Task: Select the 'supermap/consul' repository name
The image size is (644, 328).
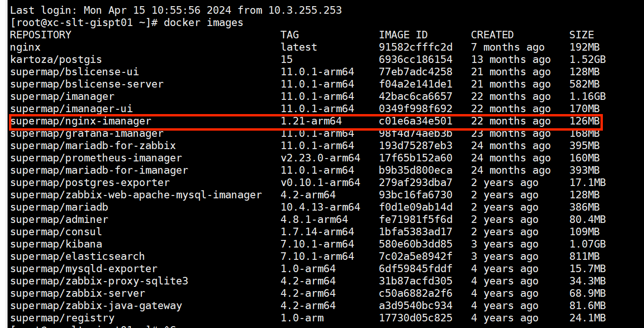Action: [x=56, y=232]
